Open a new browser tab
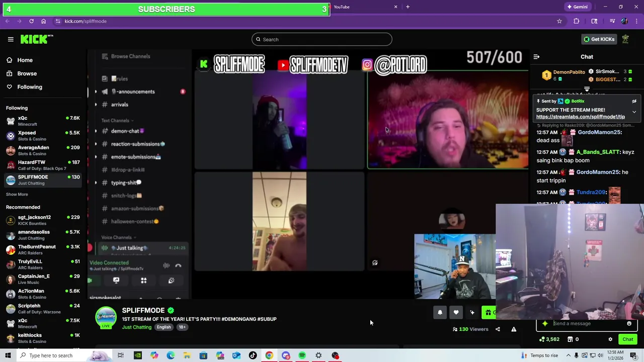The height and width of the screenshot is (362, 644). point(408,7)
